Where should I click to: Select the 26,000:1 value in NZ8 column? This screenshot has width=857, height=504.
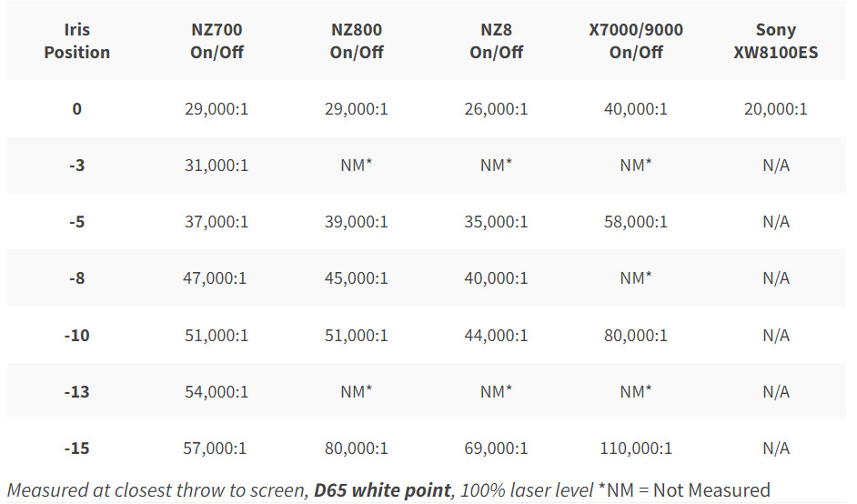pyautogui.click(x=497, y=109)
